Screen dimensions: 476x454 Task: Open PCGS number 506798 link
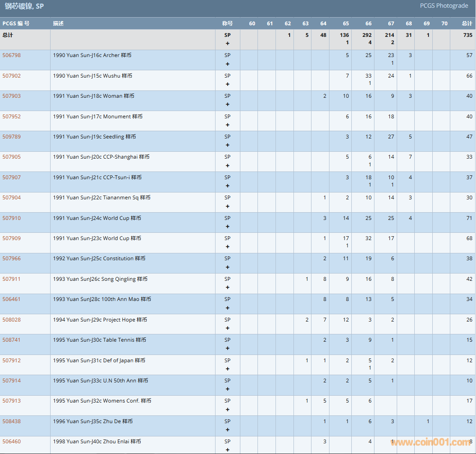[x=12, y=55]
